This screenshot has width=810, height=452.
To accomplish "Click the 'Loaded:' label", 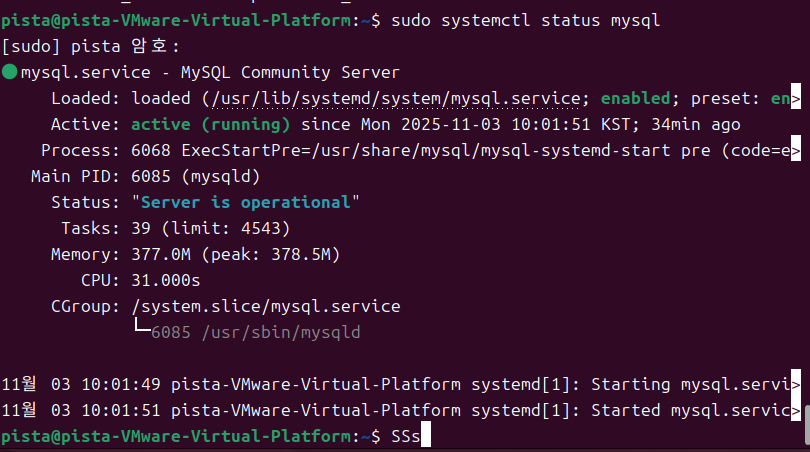I will pyautogui.click(x=85, y=98).
